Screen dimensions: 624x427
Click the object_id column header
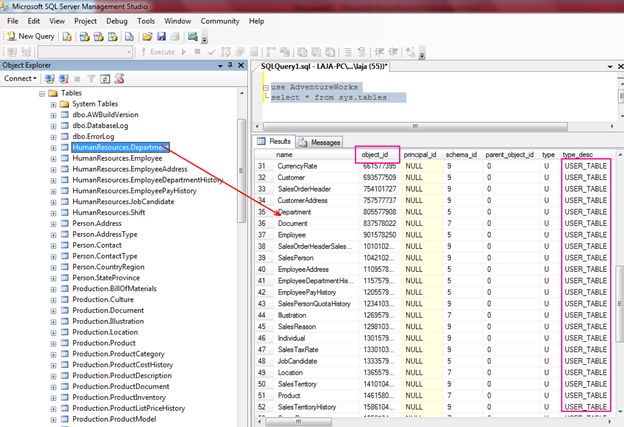tap(376, 155)
